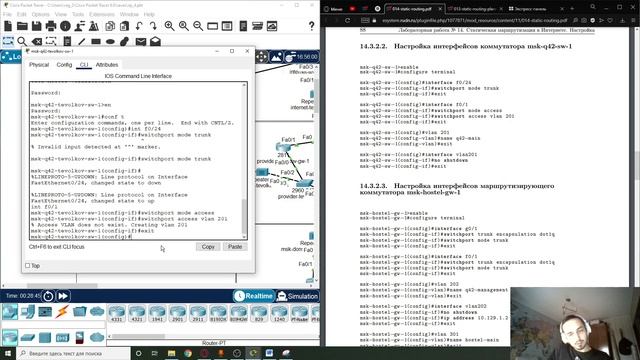The width and height of the screenshot is (640, 360).
Task: Select the Delete tool icon
Action: pyautogui.click(x=37, y=41)
